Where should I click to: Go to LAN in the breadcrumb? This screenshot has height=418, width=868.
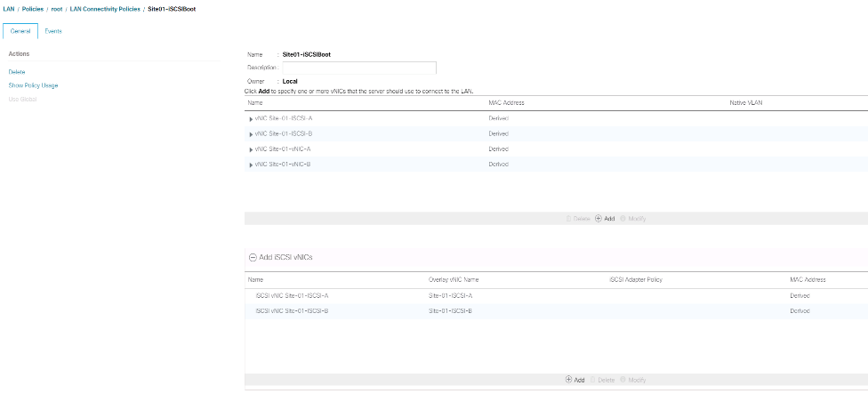[x=9, y=9]
